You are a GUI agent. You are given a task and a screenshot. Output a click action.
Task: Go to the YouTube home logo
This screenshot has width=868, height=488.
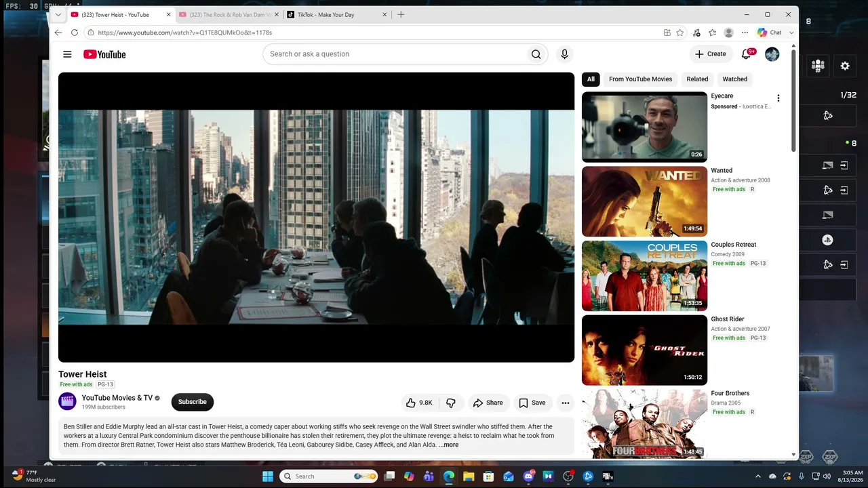coord(104,54)
